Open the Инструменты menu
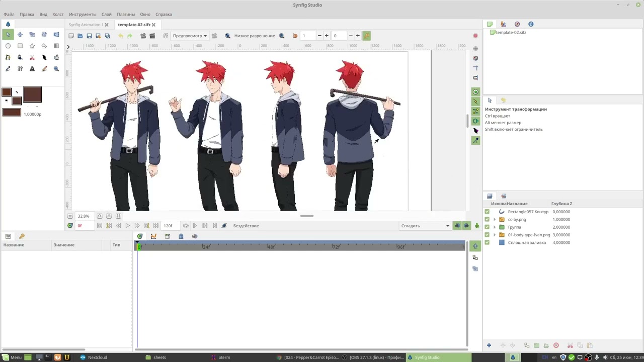 83,14
